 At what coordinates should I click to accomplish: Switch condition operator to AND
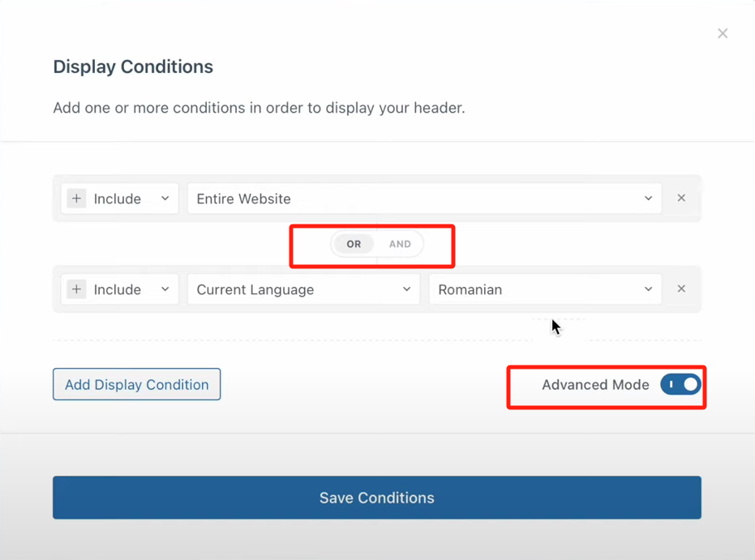click(400, 244)
